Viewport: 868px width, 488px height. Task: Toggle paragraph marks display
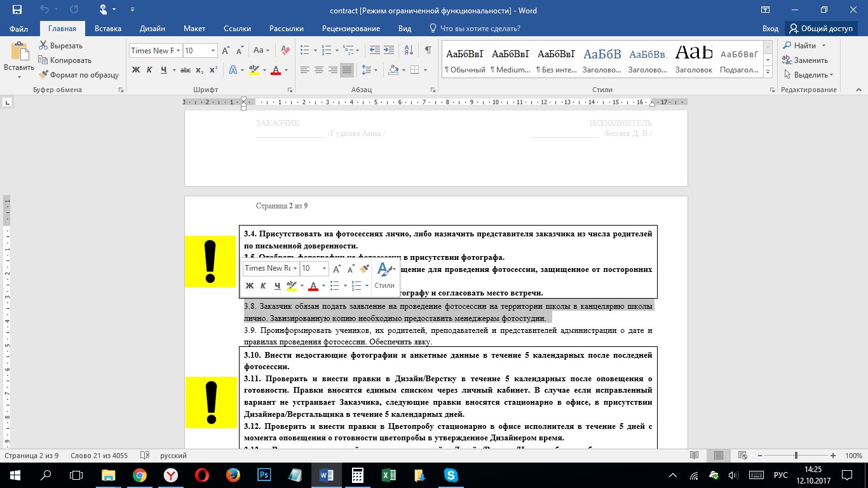pos(428,50)
